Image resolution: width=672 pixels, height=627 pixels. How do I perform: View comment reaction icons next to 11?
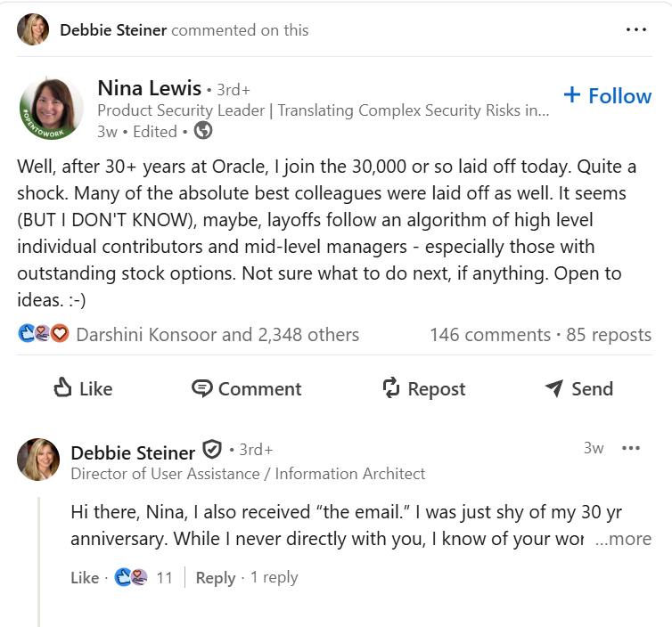coord(131,577)
